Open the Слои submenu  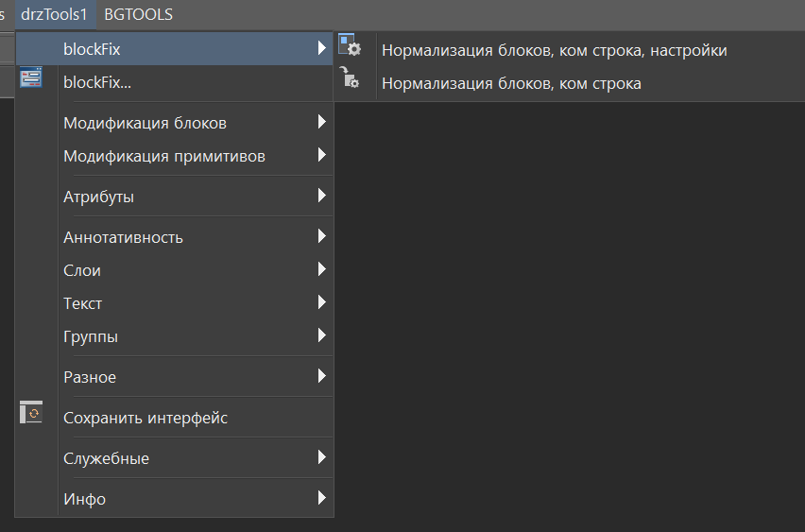point(175,270)
